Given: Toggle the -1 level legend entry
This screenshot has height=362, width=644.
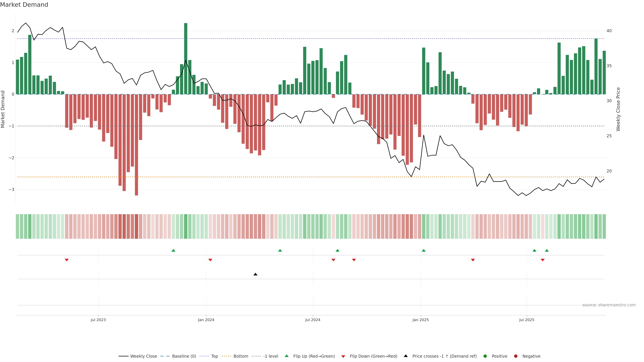Looking at the screenshot, I should coord(271,356).
